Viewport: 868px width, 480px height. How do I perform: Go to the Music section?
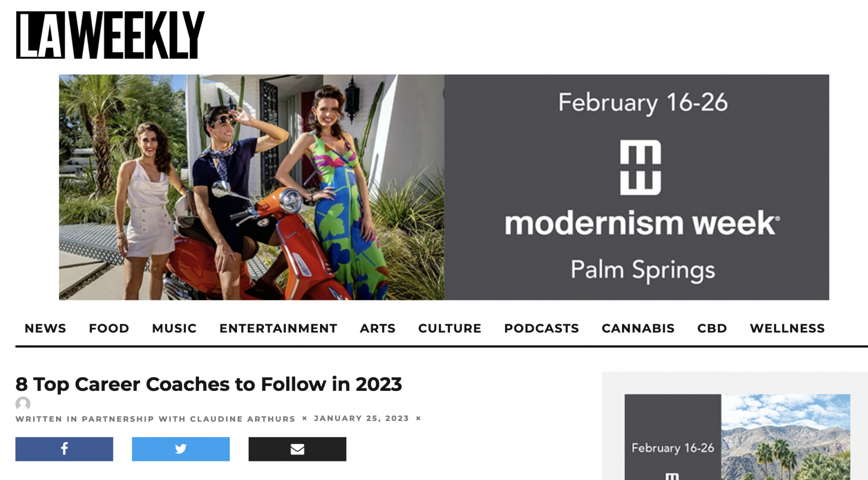tap(174, 328)
